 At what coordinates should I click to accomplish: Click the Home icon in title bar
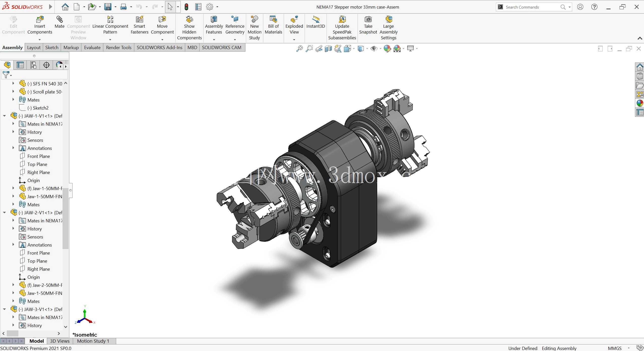click(x=65, y=7)
